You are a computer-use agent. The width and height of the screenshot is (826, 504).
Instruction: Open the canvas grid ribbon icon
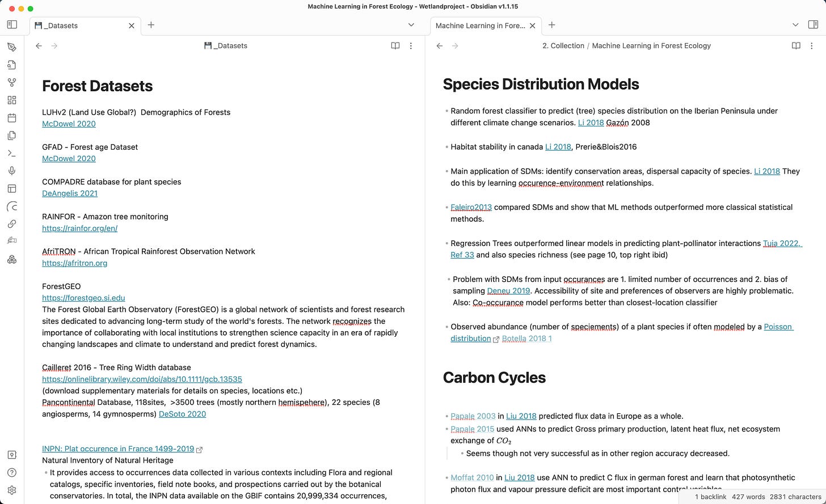click(x=12, y=100)
